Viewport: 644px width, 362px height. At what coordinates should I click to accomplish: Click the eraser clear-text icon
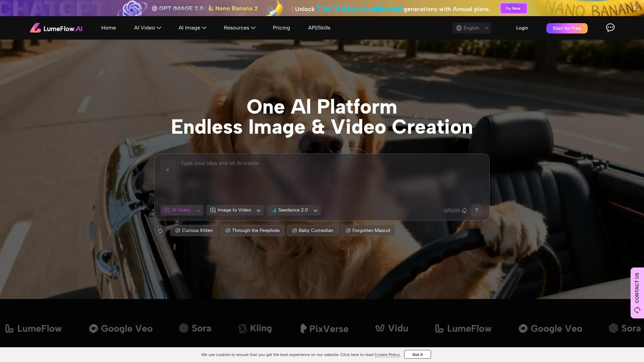pos(464,210)
